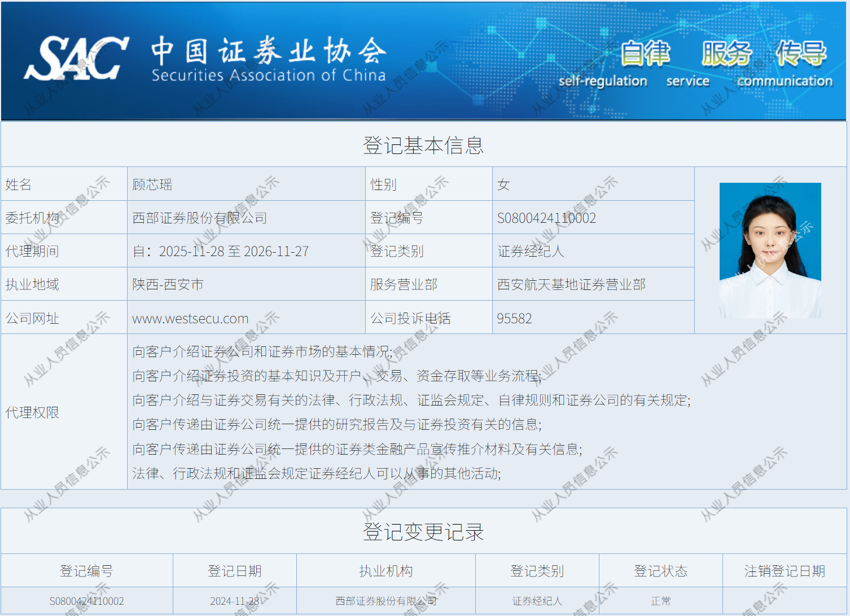The image size is (850, 616).
Task: Click the 传导 communication banner text
Action: click(800, 54)
